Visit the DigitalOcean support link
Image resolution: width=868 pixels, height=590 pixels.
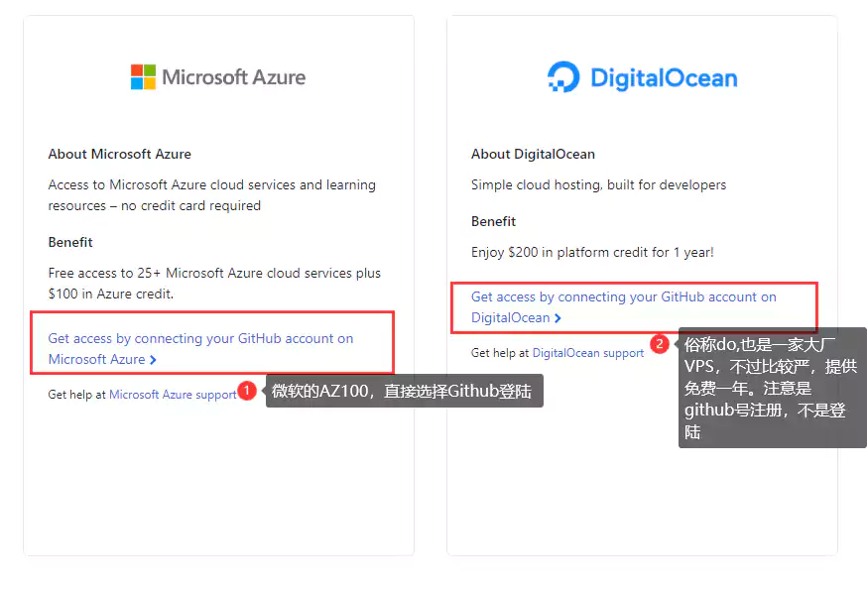click(x=588, y=353)
